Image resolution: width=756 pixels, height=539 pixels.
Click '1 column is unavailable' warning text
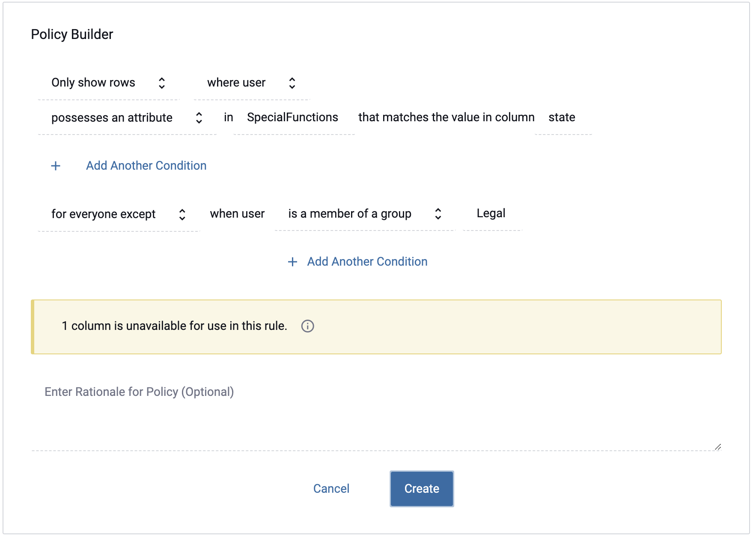click(174, 326)
